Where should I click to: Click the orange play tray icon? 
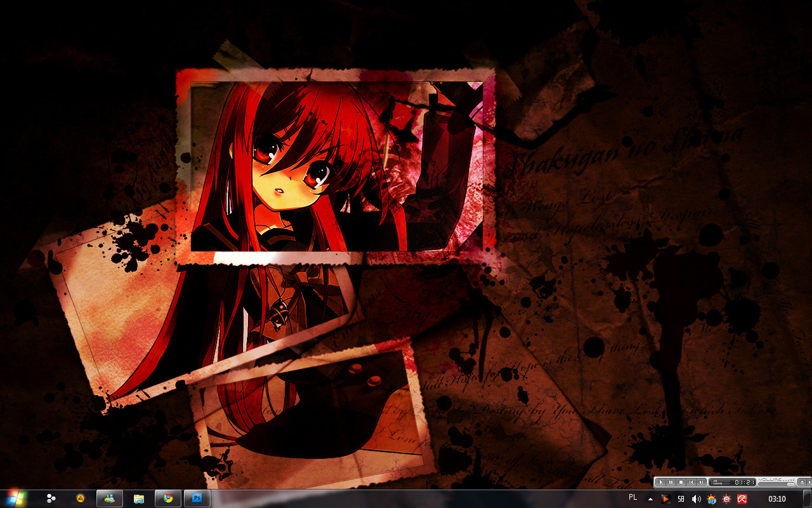(x=665, y=499)
